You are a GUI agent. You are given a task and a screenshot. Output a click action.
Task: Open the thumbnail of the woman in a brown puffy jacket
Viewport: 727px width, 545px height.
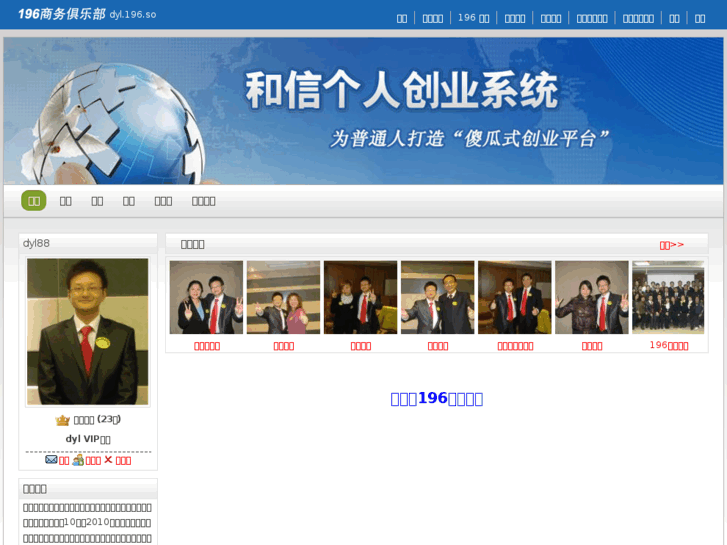click(x=592, y=297)
